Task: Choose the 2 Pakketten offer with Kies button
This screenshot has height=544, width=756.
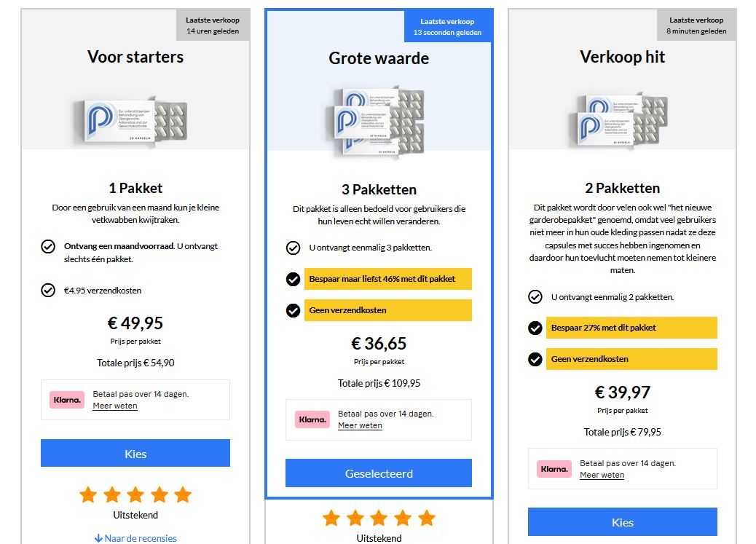Action: 622,522
